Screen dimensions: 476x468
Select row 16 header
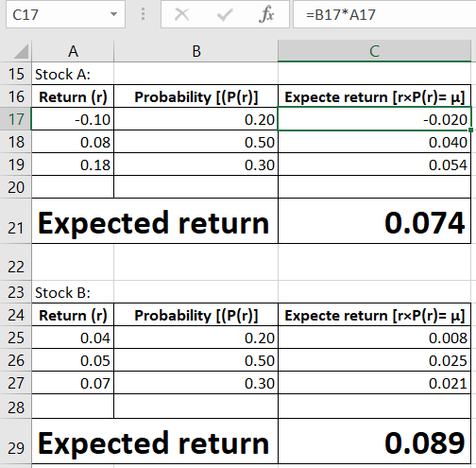click(16, 96)
